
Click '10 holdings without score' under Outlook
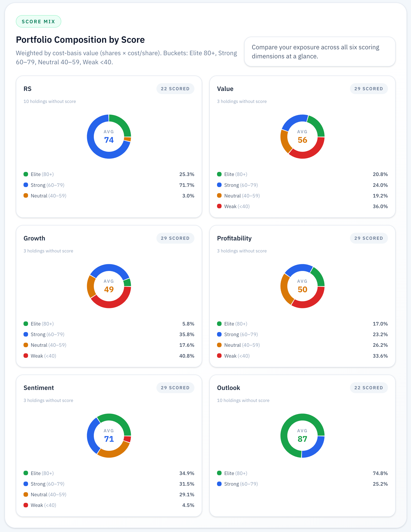pos(243,400)
